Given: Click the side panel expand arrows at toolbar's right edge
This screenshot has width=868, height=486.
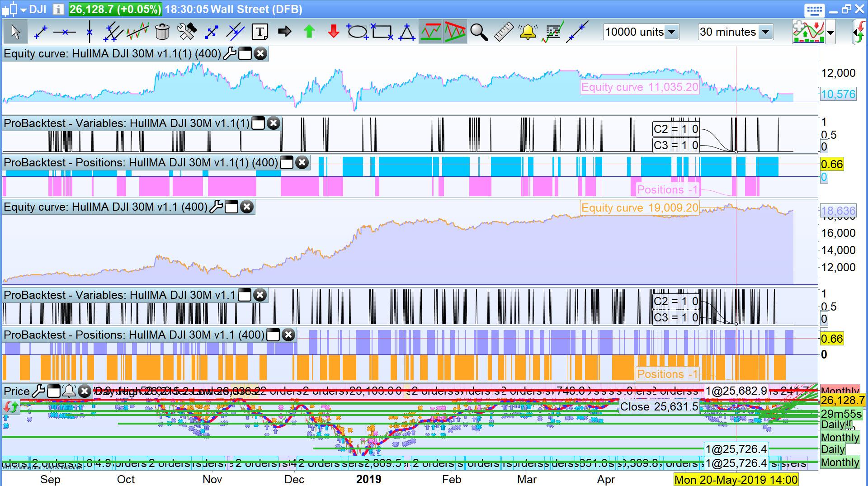Looking at the screenshot, I should 859,33.
